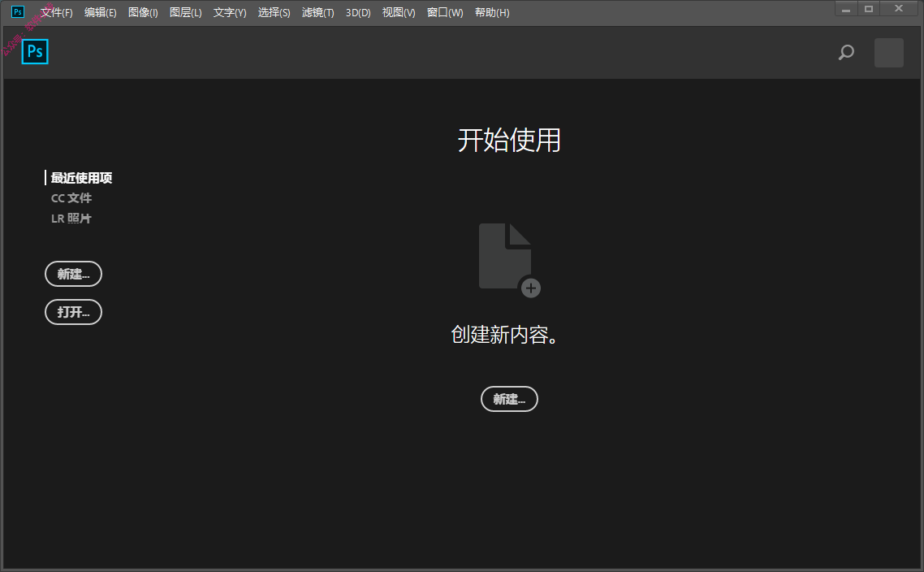Open the 窗口(W) menu

[445, 12]
